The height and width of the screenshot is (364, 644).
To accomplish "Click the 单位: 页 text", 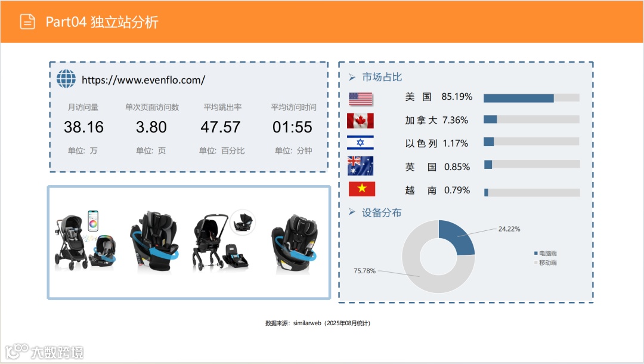I will 151,151.
